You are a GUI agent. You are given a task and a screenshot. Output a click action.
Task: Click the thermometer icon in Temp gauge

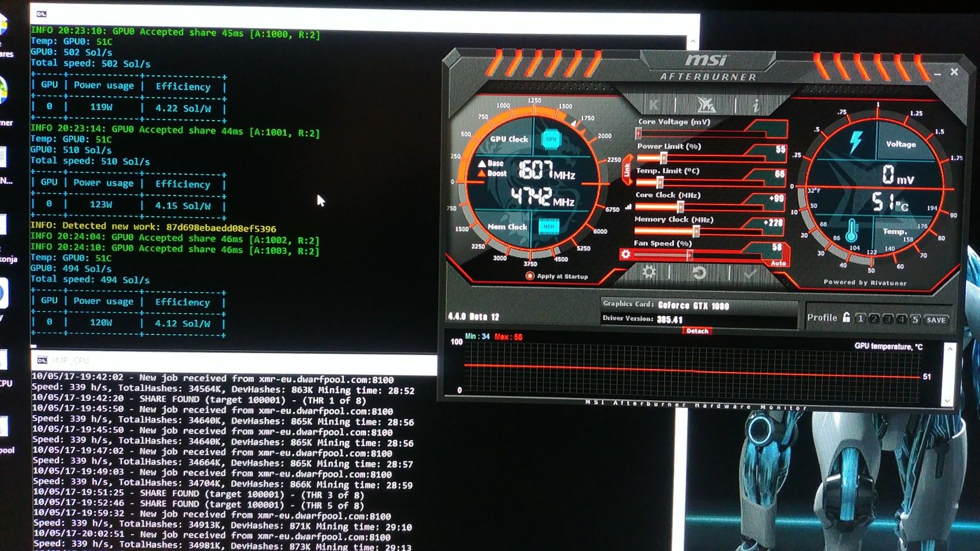coord(852,230)
